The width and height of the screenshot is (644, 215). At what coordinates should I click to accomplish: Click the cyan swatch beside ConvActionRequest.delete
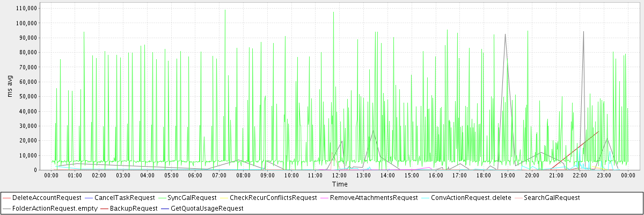[423, 198]
